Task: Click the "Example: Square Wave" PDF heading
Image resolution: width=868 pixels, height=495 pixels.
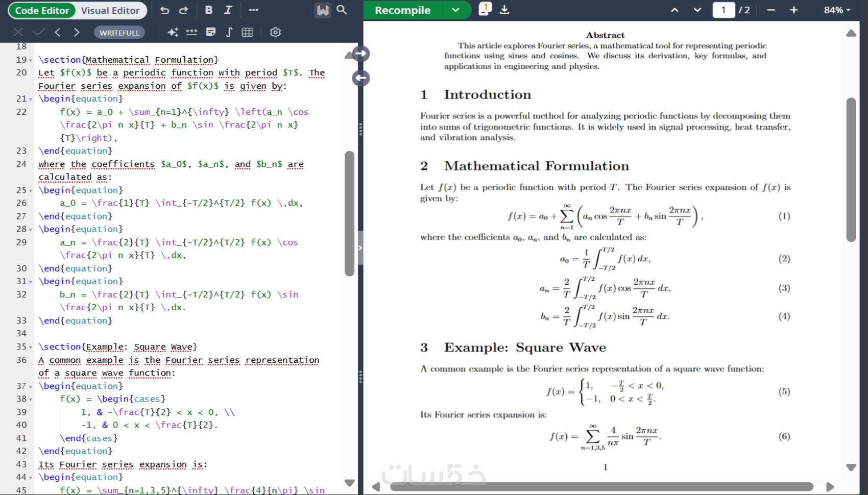Action: (x=525, y=348)
